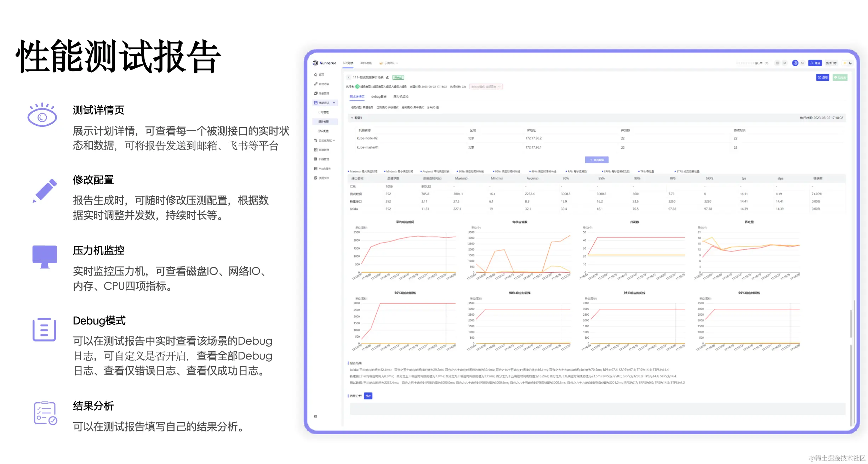This screenshot has height=464, width=868.
Task: Click the home (首页) sidebar icon
Action: 316,75
